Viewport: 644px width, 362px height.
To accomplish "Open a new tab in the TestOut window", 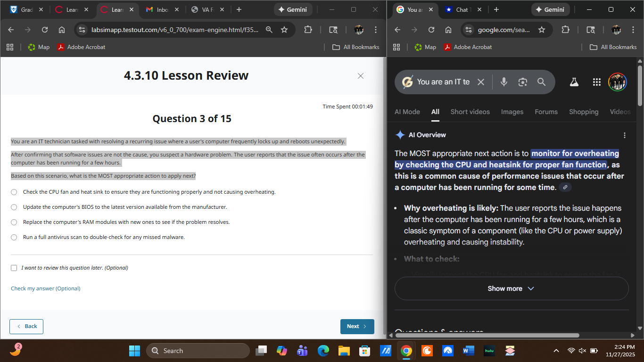I will pos(239,9).
